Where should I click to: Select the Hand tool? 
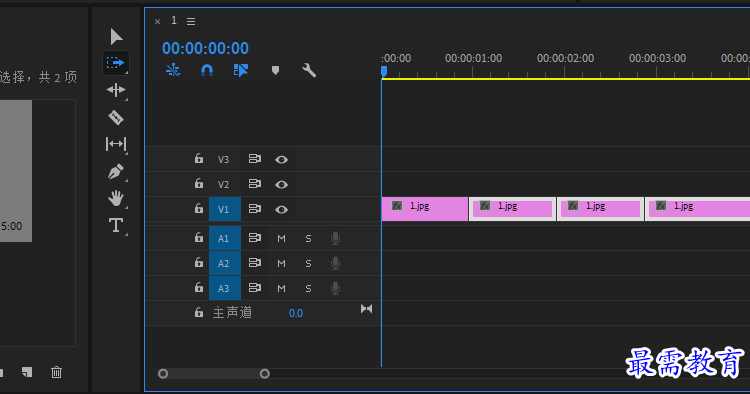pos(116,198)
